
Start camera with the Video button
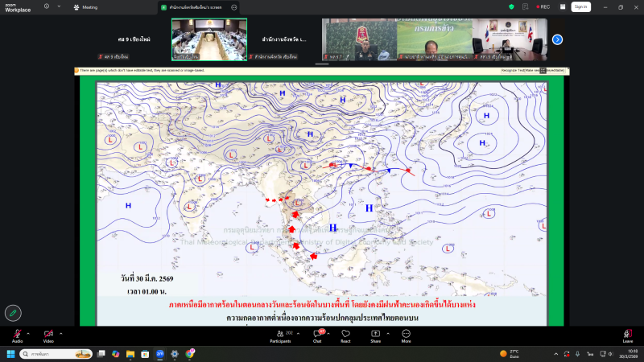[48, 335]
